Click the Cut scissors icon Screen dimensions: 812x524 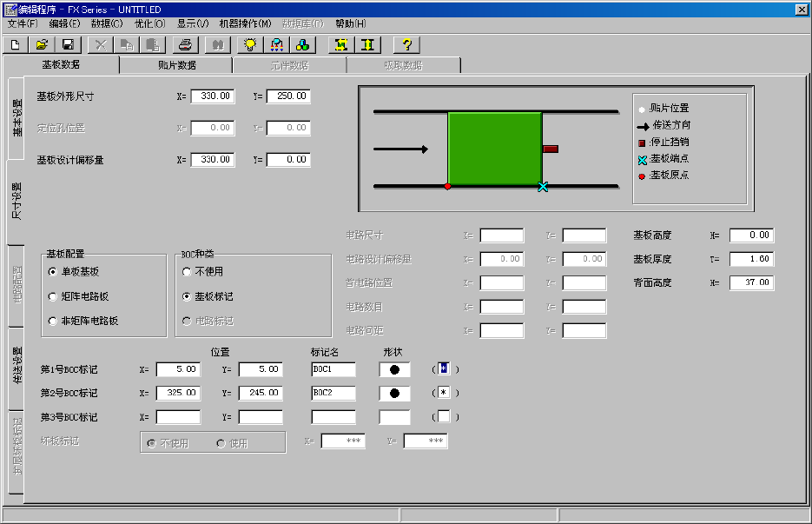[x=101, y=45]
